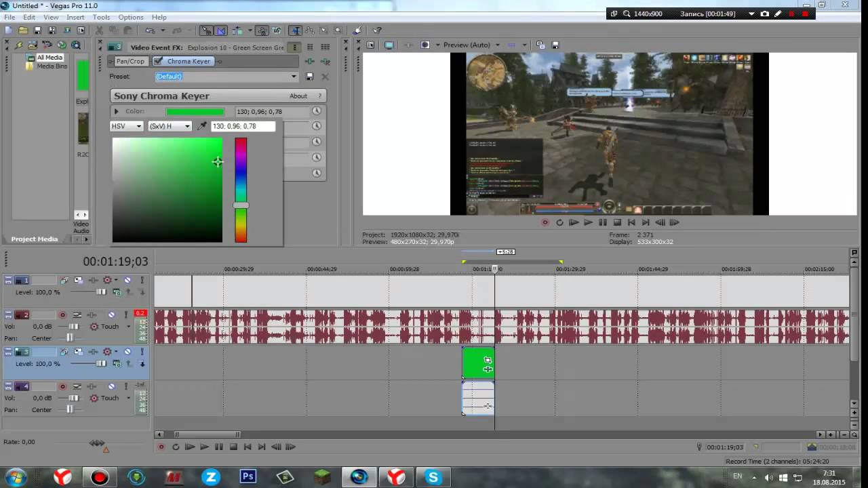Animate the Color parameter with its clock icon

(x=316, y=111)
